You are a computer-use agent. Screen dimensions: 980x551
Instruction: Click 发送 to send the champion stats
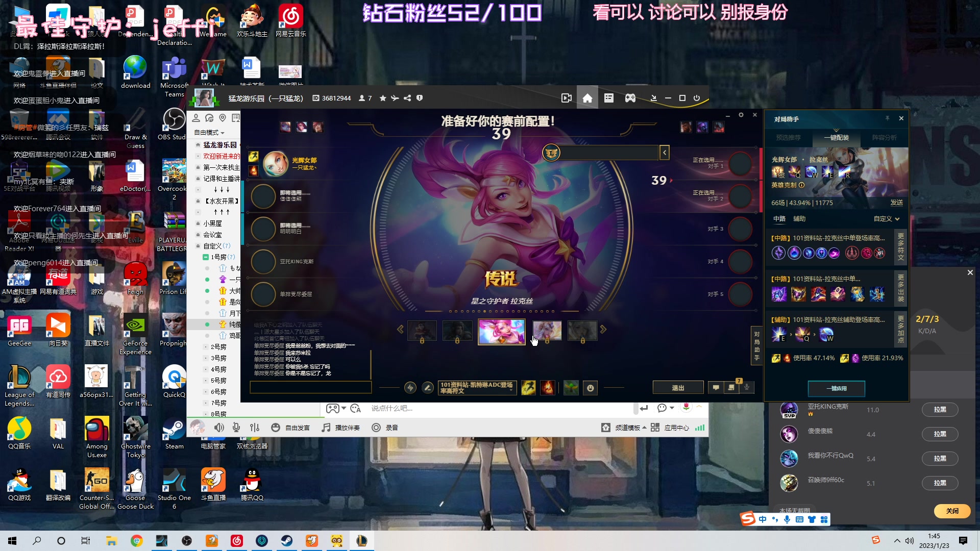(x=897, y=203)
